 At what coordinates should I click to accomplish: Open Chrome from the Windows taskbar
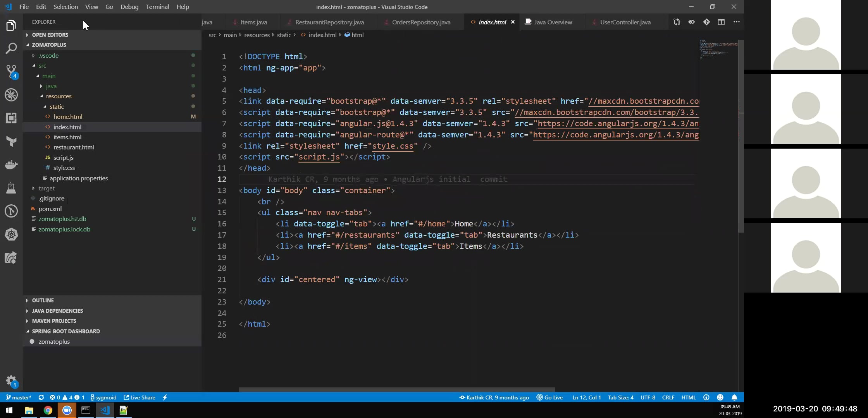48,410
